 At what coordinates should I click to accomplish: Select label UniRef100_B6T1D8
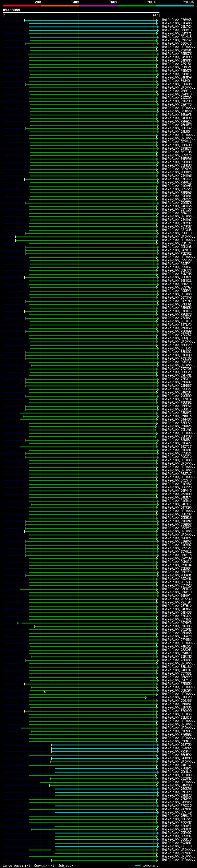176,152
